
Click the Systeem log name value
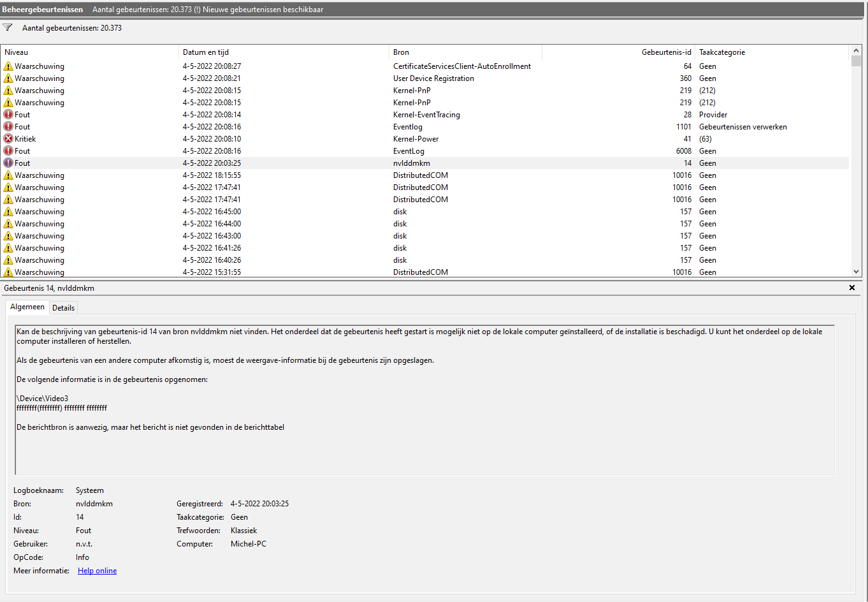click(90, 490)
